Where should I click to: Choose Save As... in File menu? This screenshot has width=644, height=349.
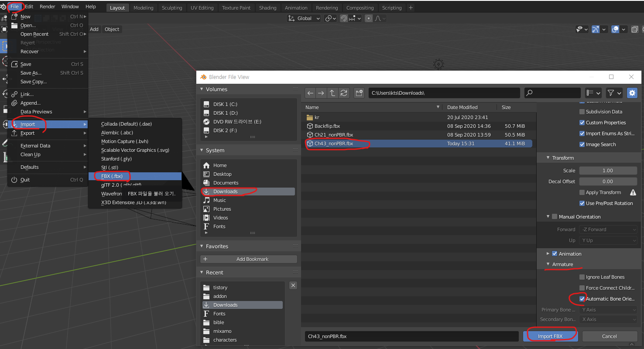48,73
